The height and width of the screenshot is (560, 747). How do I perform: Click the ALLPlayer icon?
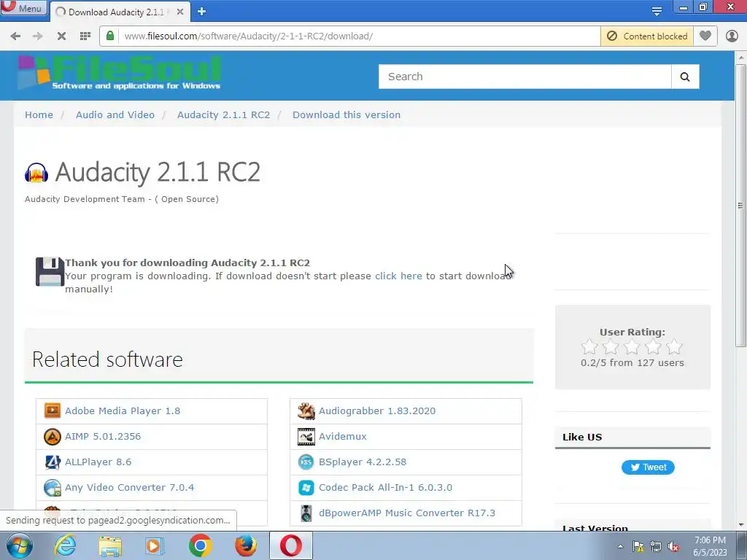pos(53,462)
